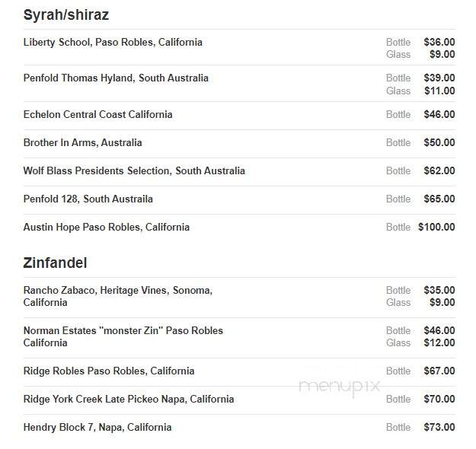Click the $100.00 bottle price

click(436, 228)
